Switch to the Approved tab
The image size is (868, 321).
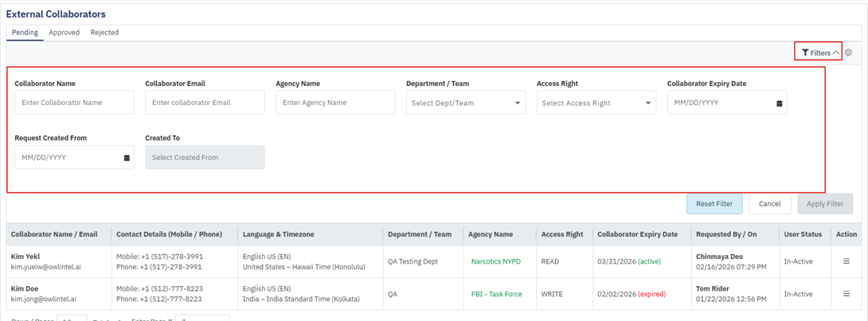[64, 33]
